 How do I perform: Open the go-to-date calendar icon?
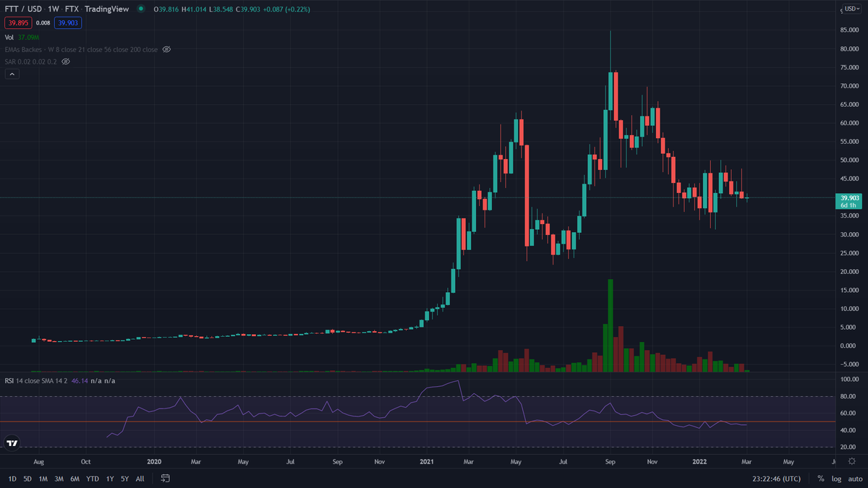(165, 478)
